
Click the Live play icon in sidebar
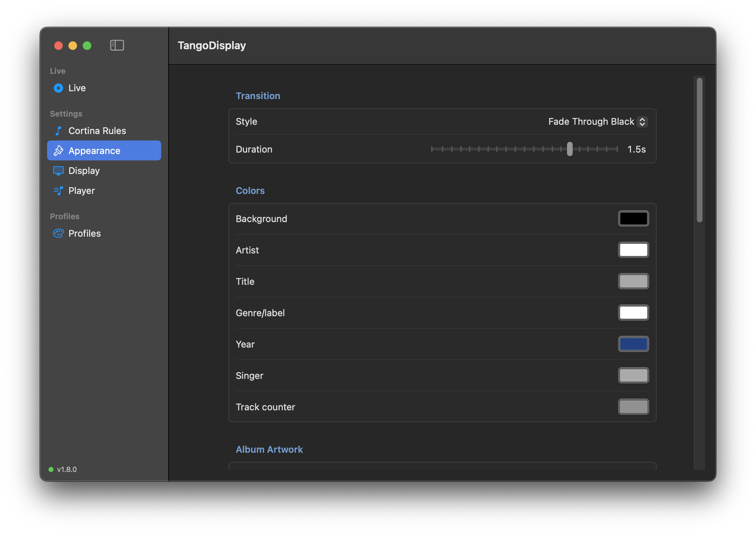click(58, 88)
